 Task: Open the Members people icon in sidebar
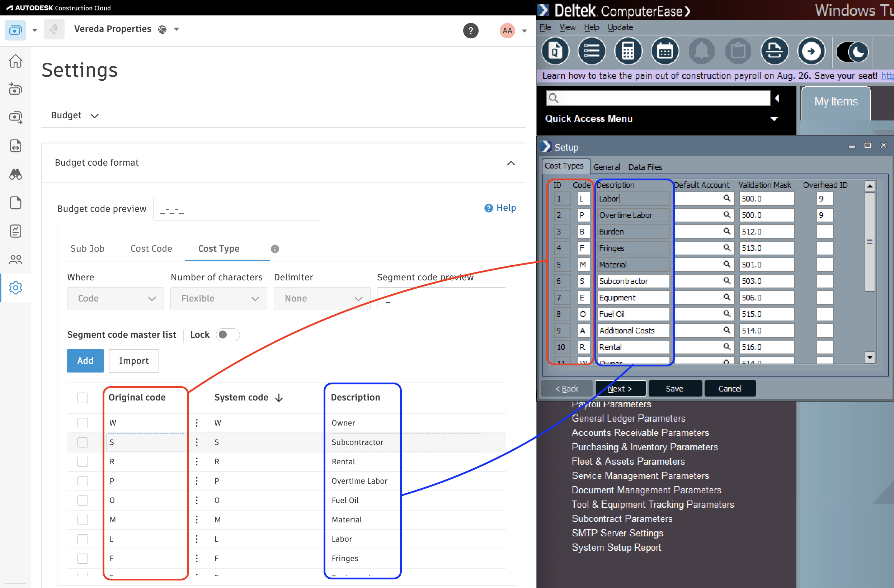tap(15, 260)
